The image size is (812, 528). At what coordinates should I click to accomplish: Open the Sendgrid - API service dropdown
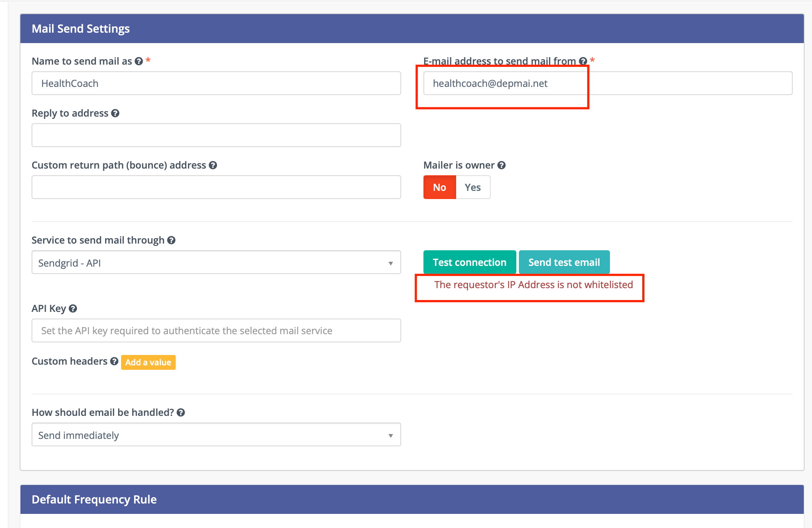coord(216,263)
